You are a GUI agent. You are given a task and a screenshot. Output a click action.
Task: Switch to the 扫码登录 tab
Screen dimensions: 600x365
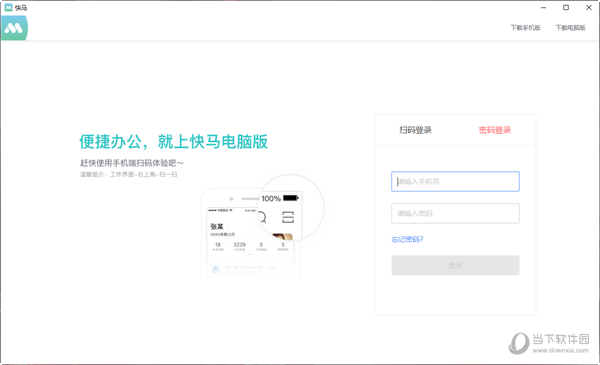(x=416, y=130)
